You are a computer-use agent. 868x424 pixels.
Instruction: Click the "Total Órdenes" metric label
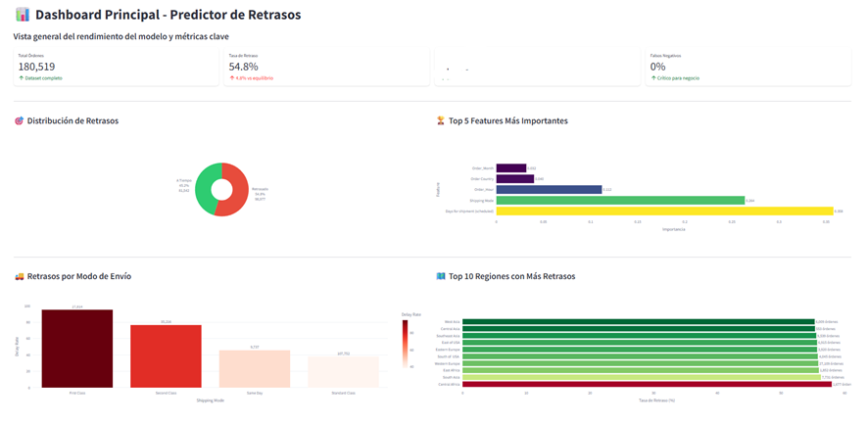pos(31,56)
